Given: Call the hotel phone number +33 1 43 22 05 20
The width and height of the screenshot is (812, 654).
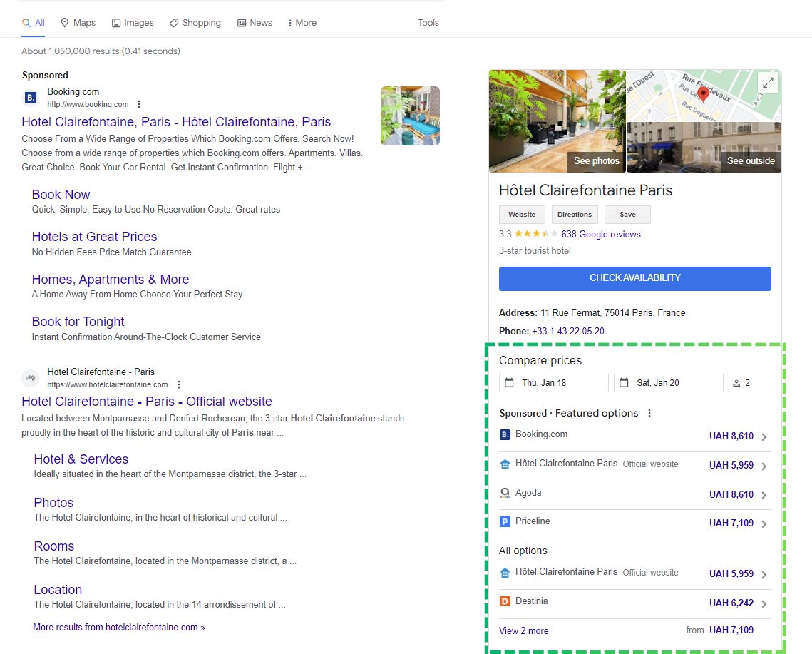Looking at the screenshot, I should pyautogui.click(x=568, y=331).
